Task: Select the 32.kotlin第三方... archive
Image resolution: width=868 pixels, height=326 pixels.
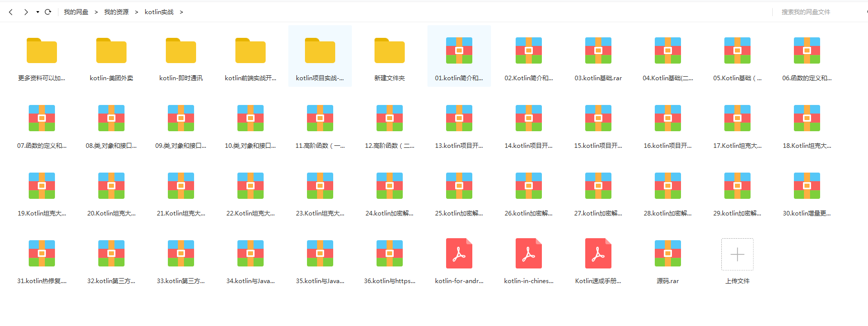Action: coord(111,253)
